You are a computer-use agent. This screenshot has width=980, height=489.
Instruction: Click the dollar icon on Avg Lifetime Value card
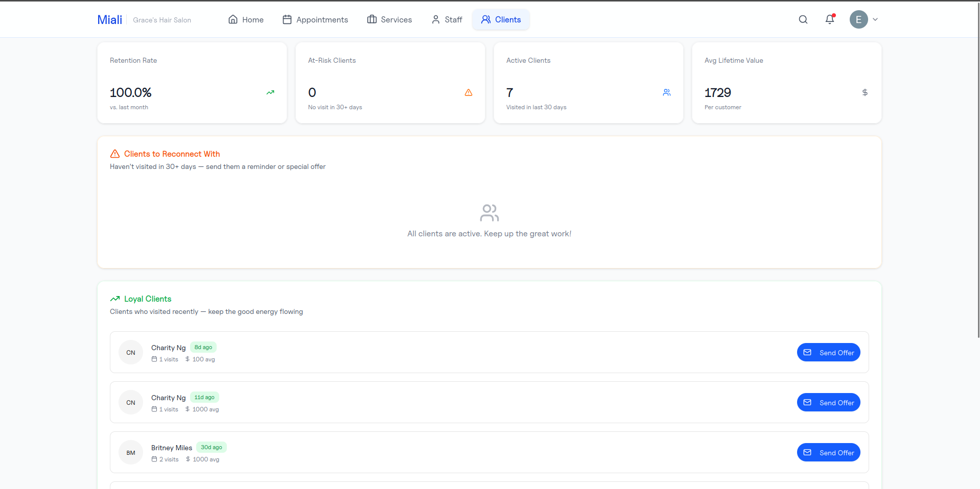pos(864,93)
